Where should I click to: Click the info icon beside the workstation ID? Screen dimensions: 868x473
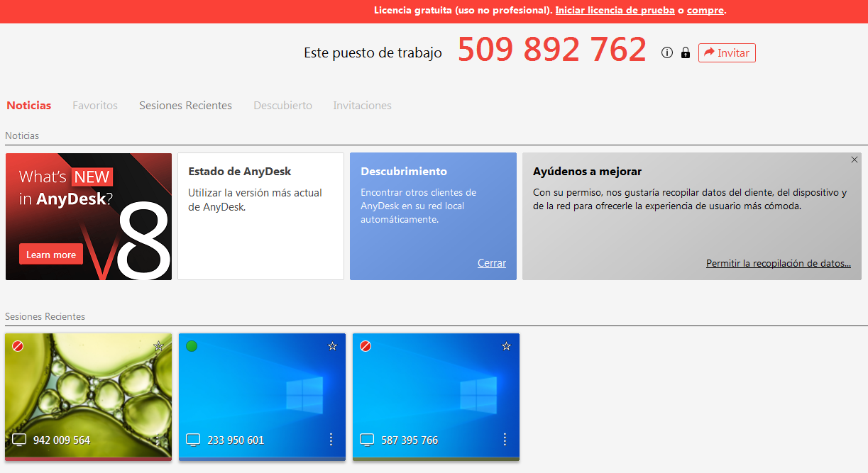click(x=666, y=52)
